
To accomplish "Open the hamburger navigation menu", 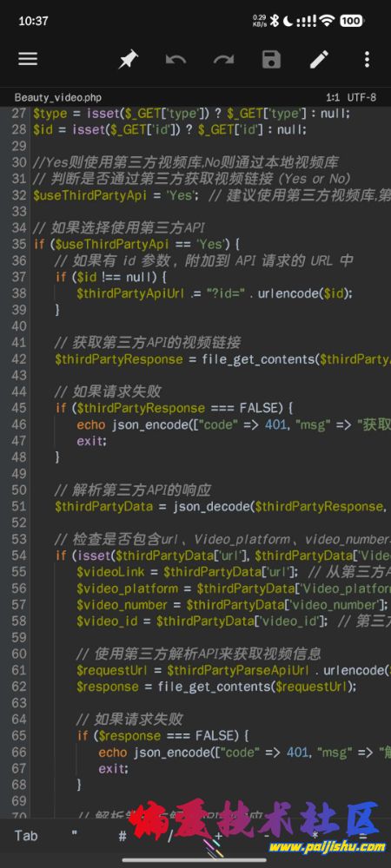I will point(28,59).
